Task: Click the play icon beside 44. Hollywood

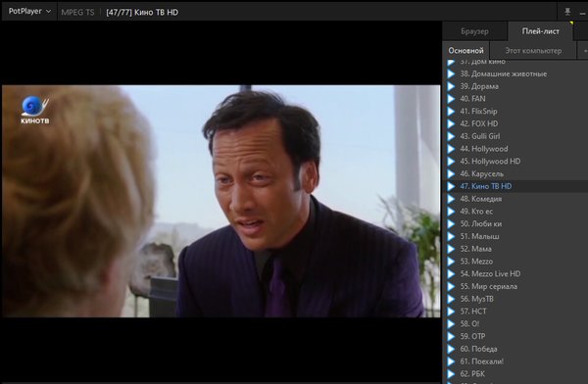Action: coord(451,149)
